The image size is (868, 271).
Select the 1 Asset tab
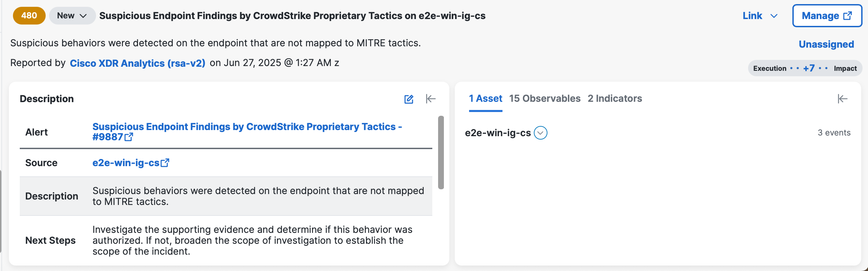click(x=485, y=98)
